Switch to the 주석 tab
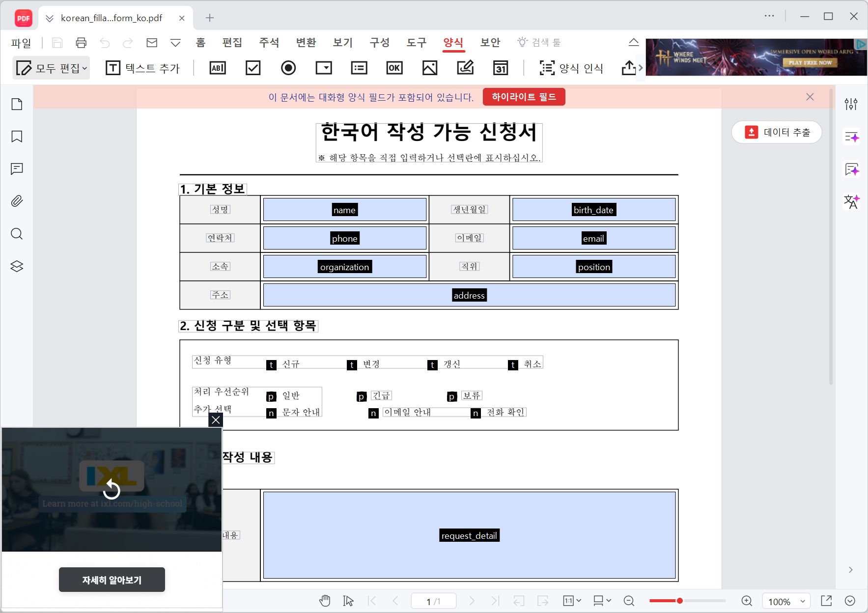The height and width of the screenshot is (613, 868). click(x=269, y=42)
